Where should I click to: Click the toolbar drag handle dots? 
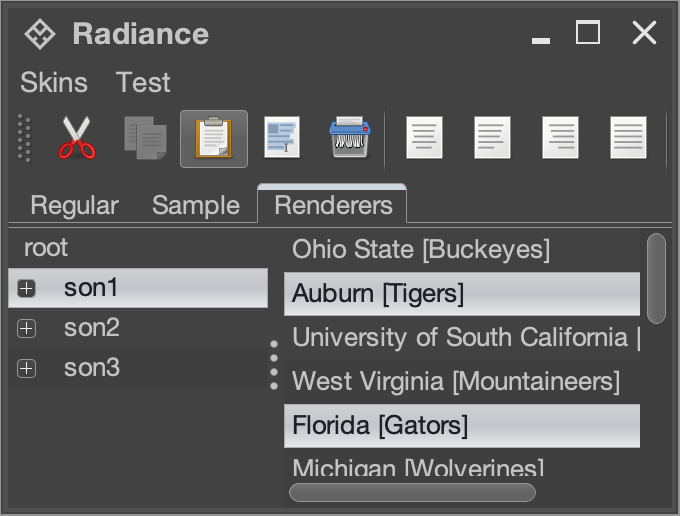tap(25, 138)
